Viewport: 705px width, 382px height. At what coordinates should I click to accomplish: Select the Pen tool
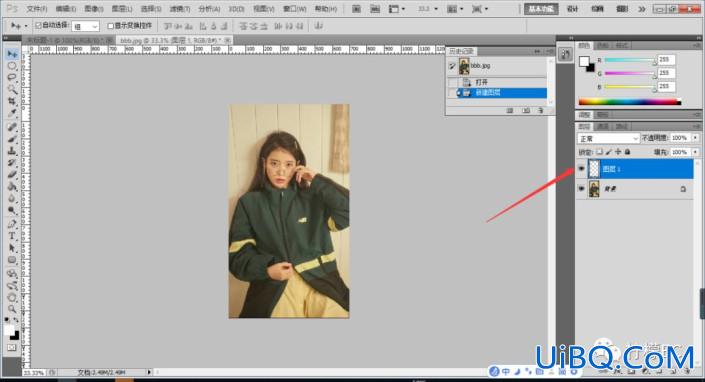[12, 224]
